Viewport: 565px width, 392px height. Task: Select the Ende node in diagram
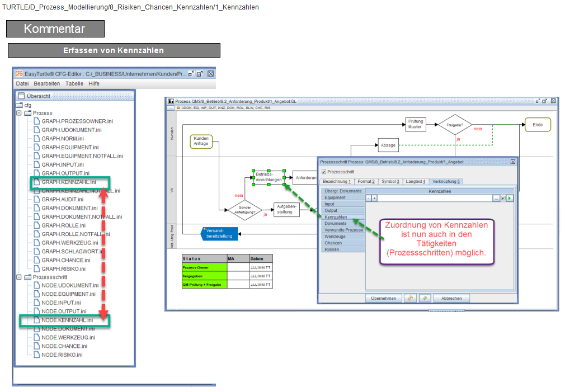pos(538,125)
